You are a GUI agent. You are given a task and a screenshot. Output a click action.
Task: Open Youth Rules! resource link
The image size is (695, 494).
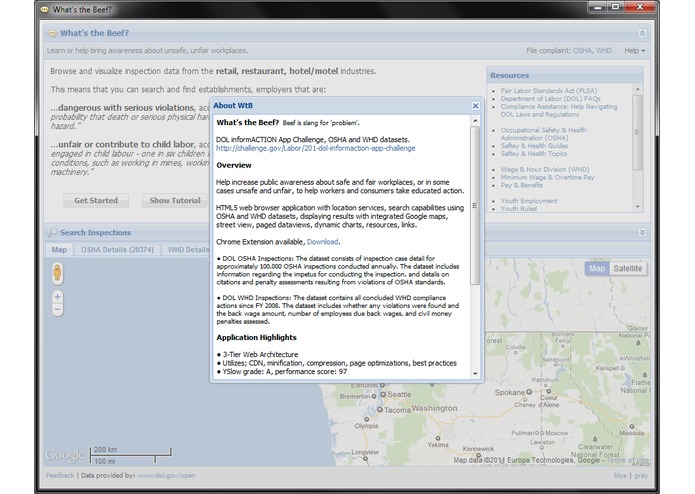tap(519, 209)
